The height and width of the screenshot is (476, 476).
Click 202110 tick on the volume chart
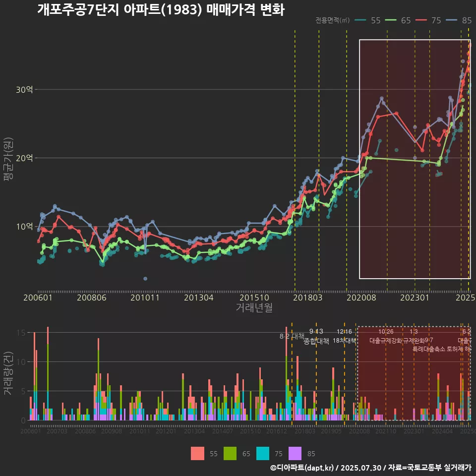click(386, 431)
